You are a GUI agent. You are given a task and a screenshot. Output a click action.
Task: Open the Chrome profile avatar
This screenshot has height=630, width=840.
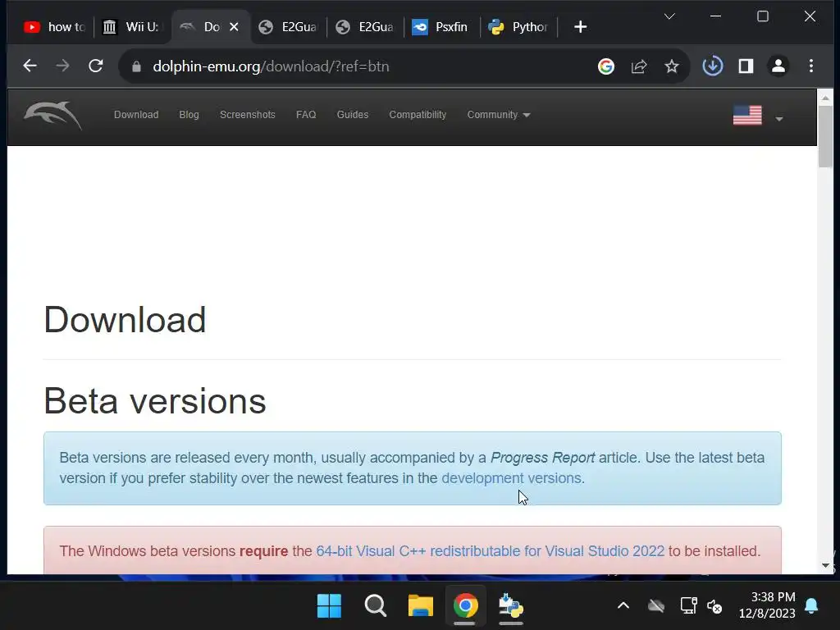pos(778,66)
